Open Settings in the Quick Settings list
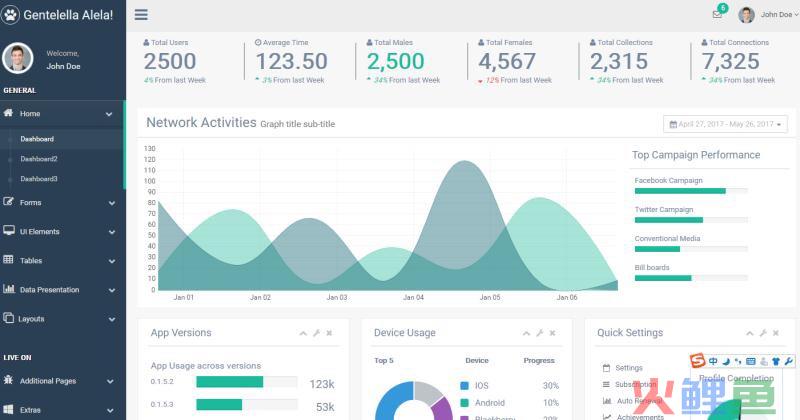 click(629, 368)
